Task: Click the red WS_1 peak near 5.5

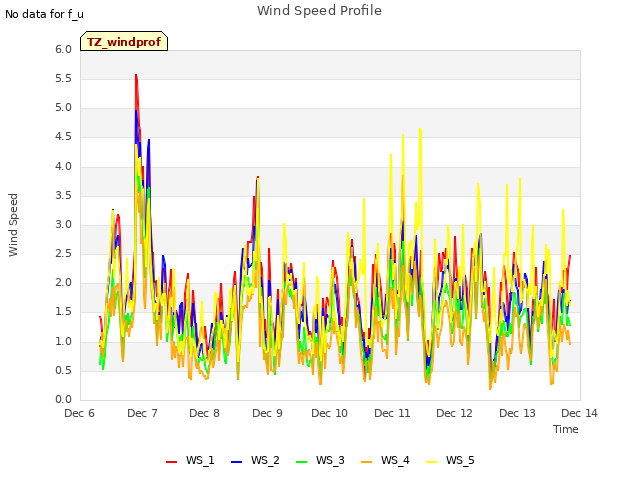Action: click(x=136, y=76)
